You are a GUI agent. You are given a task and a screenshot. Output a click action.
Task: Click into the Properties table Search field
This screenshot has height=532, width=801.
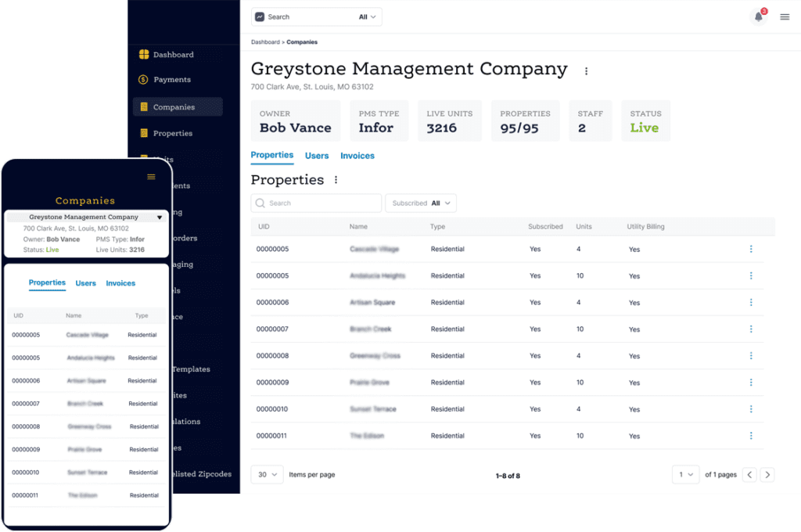click(316, 203)
